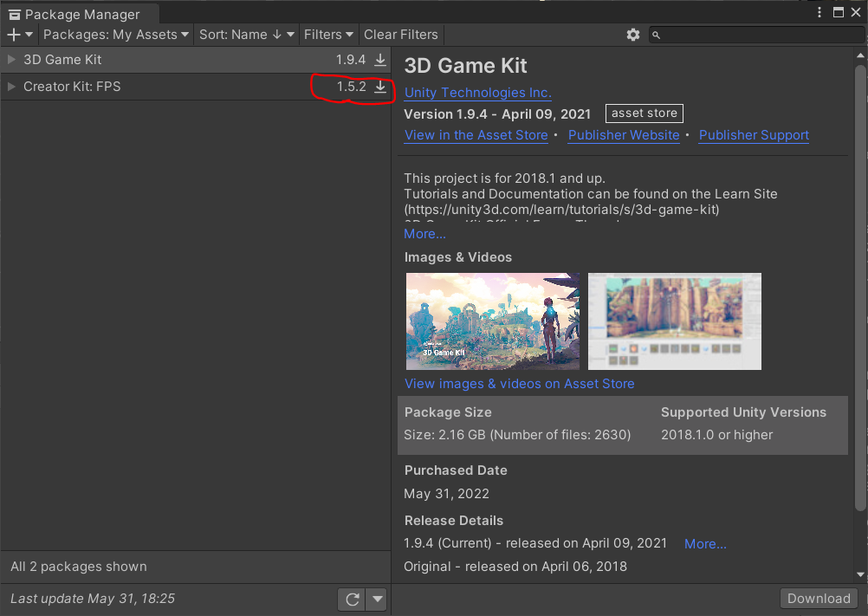Click View in the Asset Store link
This screenshot has width=868, height=616.
point(476,136)
